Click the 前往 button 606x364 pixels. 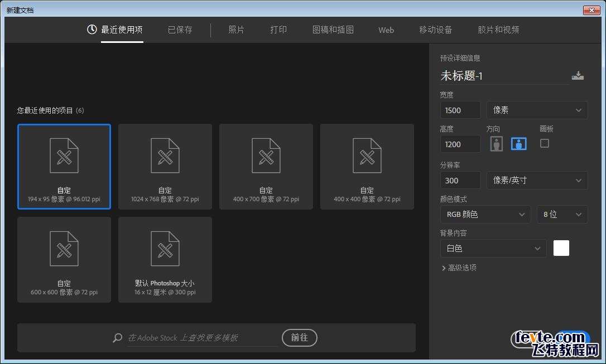click(x=300, y=338)
